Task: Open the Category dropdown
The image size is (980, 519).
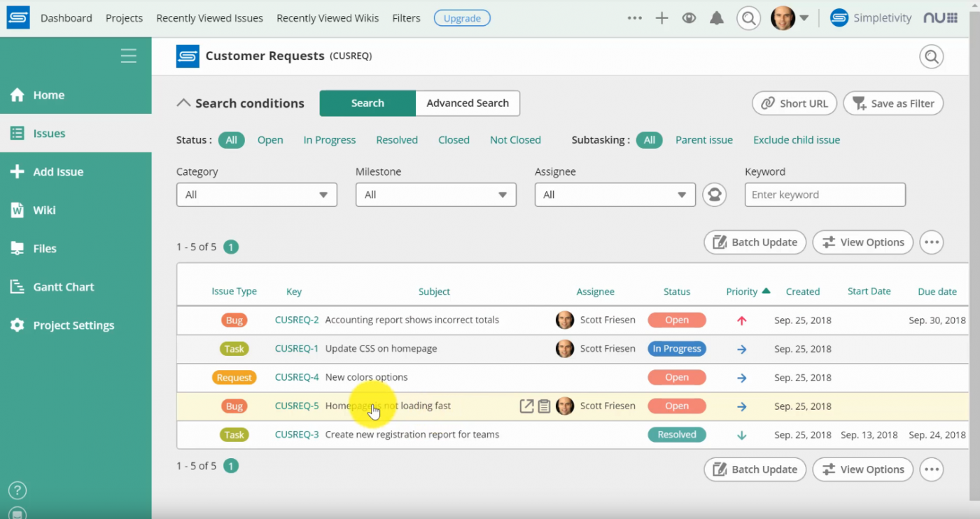Action: pos(256,194)
